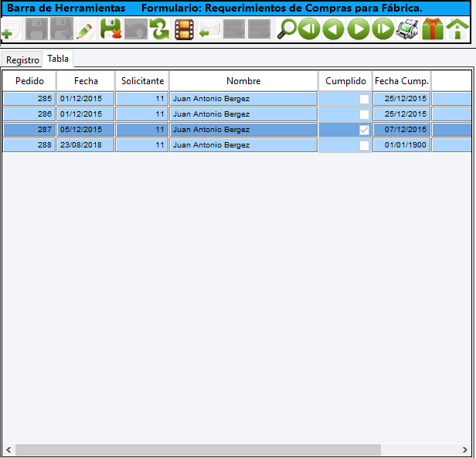The height and width of the screenshot is (458, 476).
Task: Click the green home icon
Action: [457, 29]
